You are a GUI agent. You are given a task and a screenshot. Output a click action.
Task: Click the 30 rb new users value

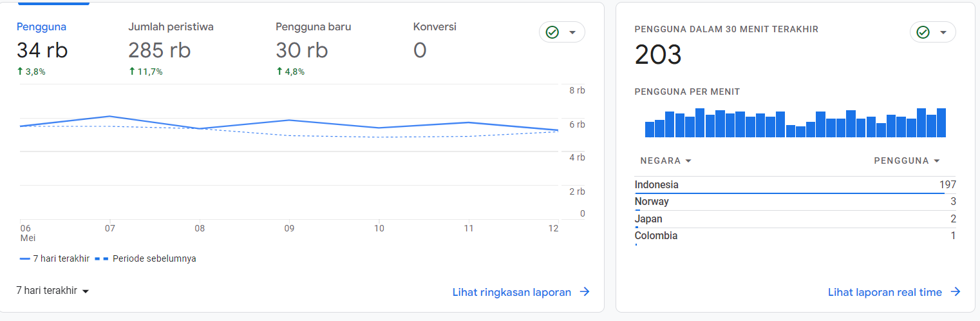click(302, 50)
